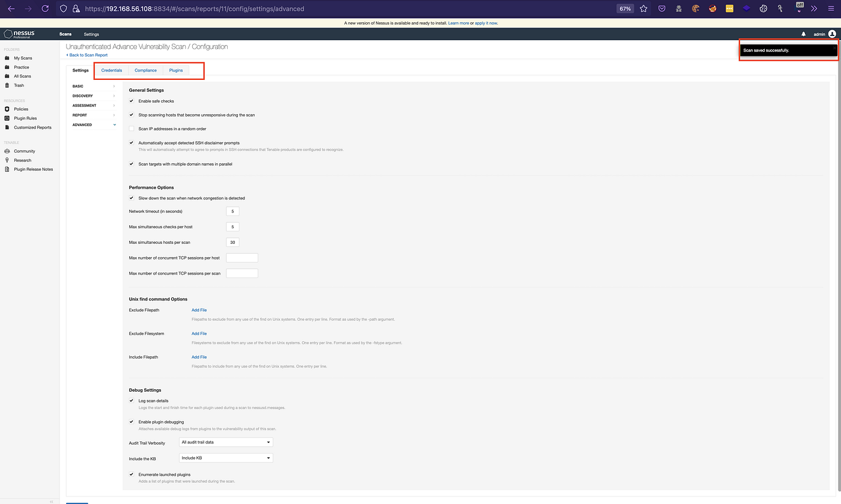Click the Plugin Release Notes icon
The width and height of the screenshot is (841, 504).
7,169
